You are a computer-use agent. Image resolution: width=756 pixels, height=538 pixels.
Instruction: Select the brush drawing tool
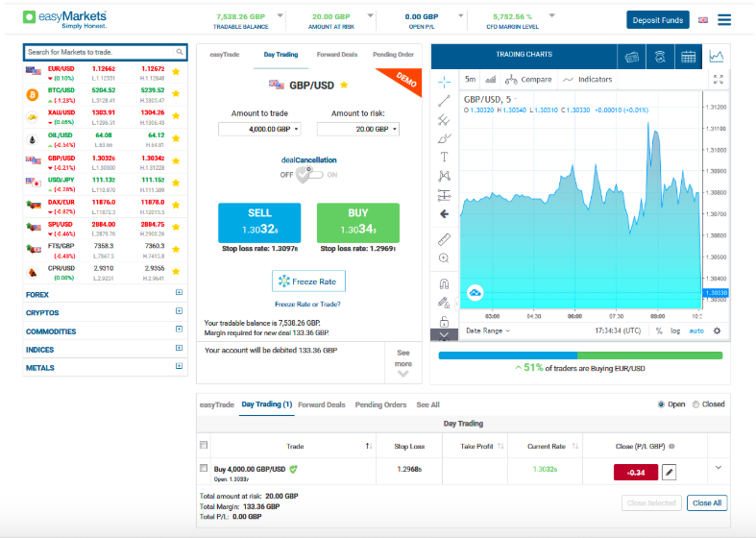(x=444, y=139)
